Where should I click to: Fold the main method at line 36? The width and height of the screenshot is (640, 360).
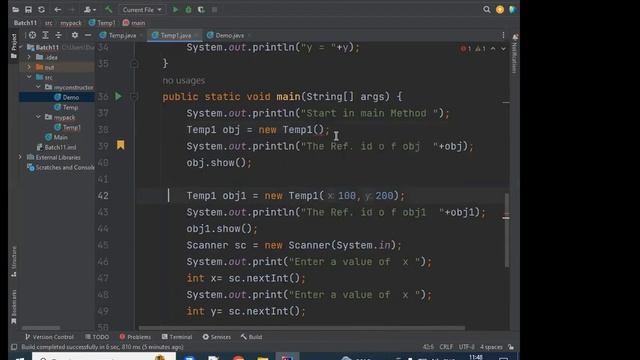[x=134, y=96]
